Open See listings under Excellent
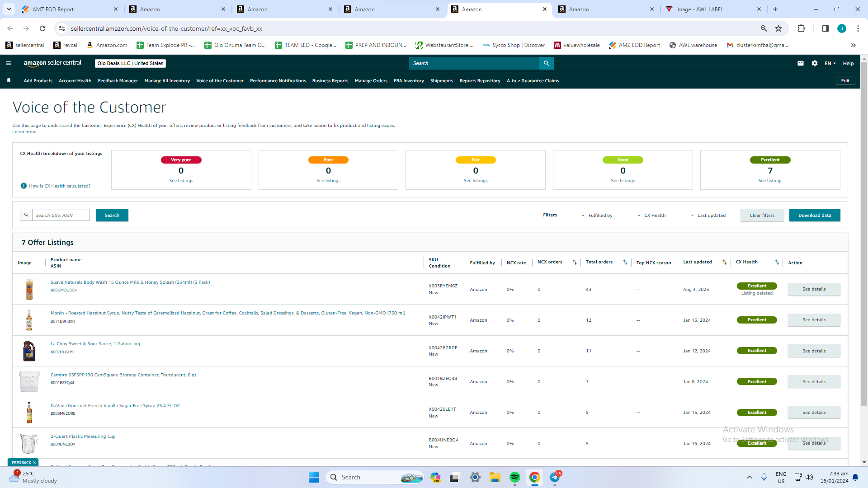The width and height of the screenshot is (868, 488). click(x=770, y=181)
